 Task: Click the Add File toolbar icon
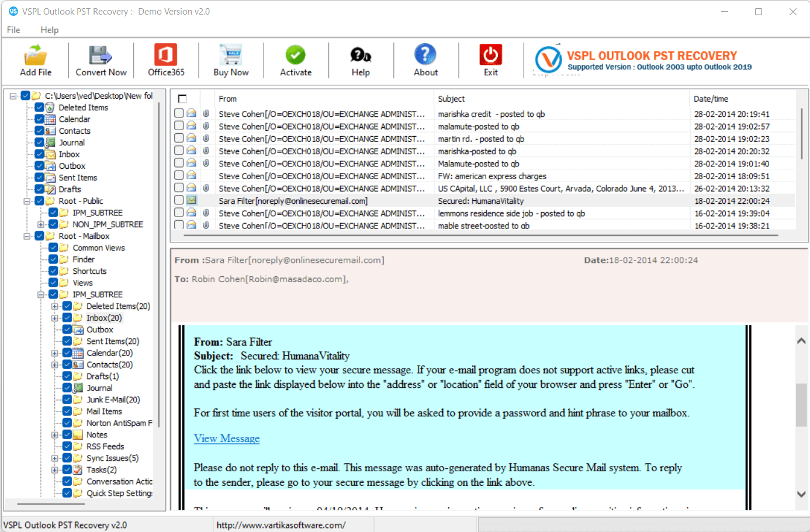(x=35, y=55)
